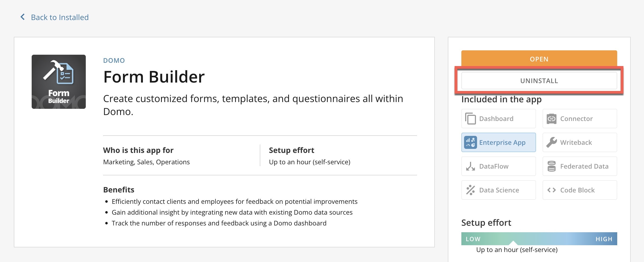Click the Form Builder title heading
Screen dimensions: 644x262
(x=154, y=77)
